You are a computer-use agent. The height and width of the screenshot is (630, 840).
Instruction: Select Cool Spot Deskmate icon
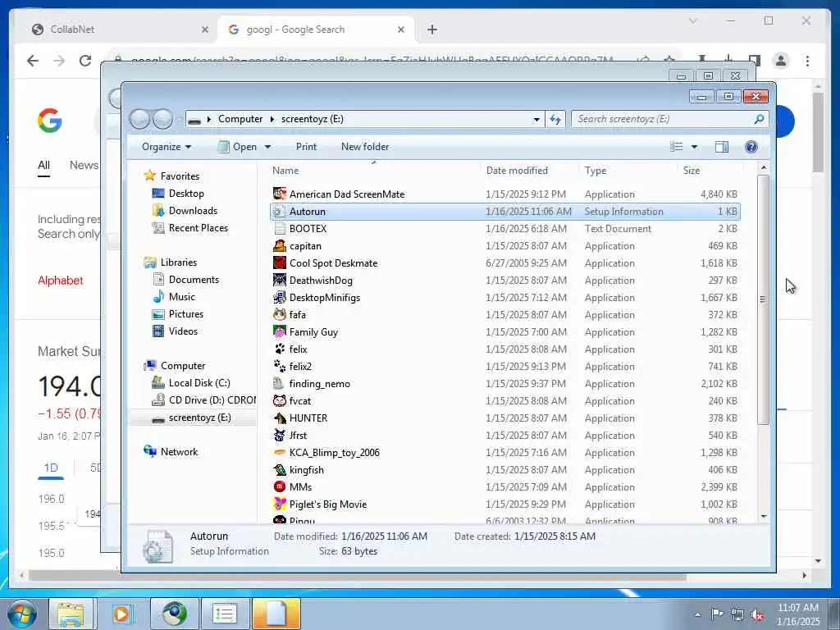(279, 263)
